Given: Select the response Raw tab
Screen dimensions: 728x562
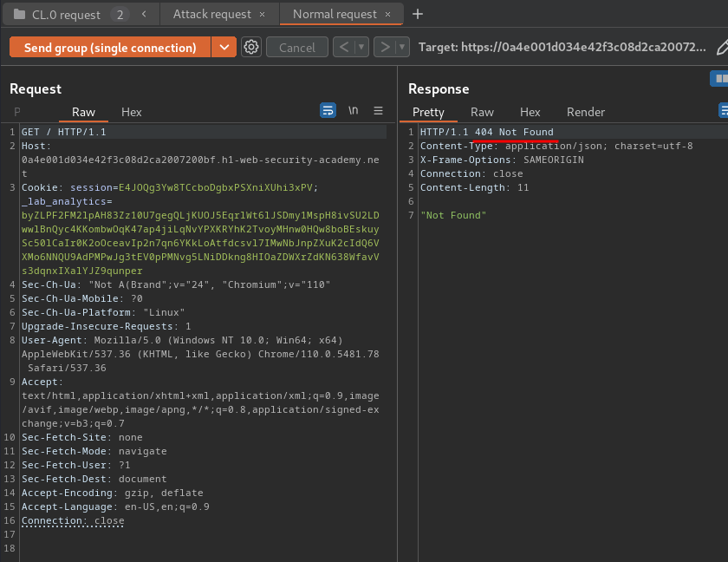Looking at the screenshot, I should pos(482,112).
